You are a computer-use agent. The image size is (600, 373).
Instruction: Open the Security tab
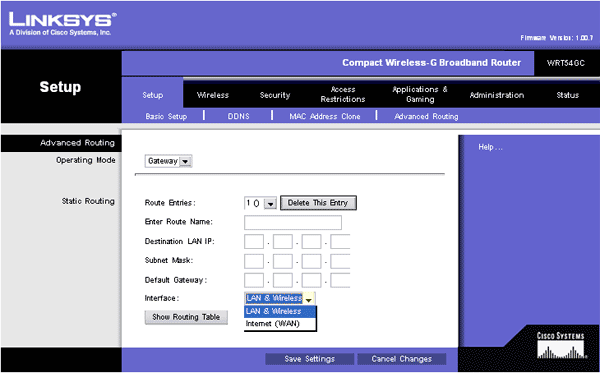click(275, 95)
